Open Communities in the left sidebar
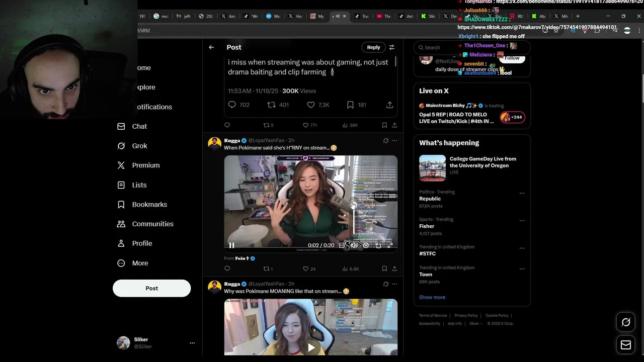The width and height of the screenshot is (644, 362). (x=145, y=224)
